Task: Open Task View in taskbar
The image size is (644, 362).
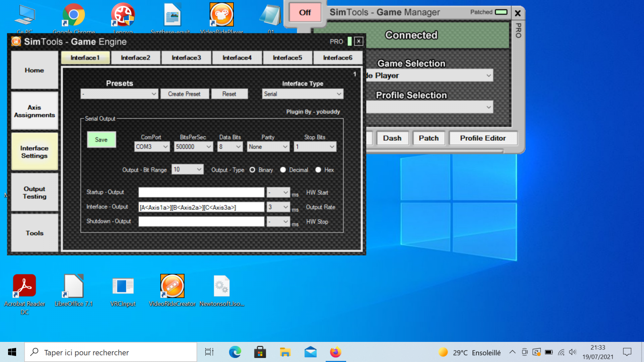Action: click(x=209, y=352)
